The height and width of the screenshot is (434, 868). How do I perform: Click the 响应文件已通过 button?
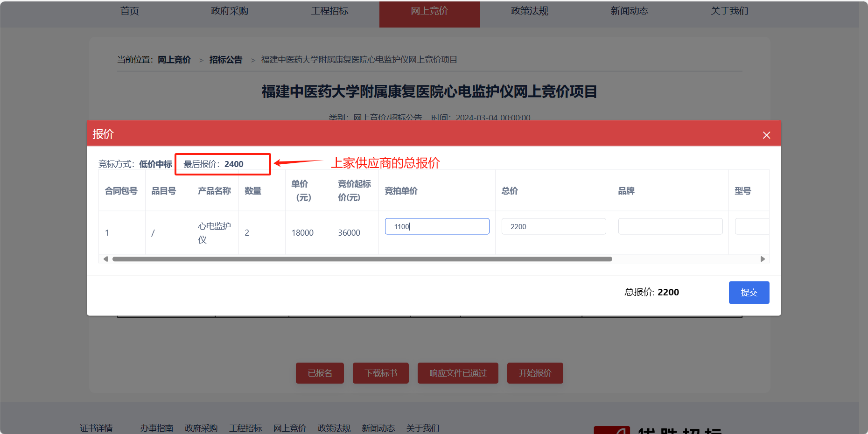457,373
